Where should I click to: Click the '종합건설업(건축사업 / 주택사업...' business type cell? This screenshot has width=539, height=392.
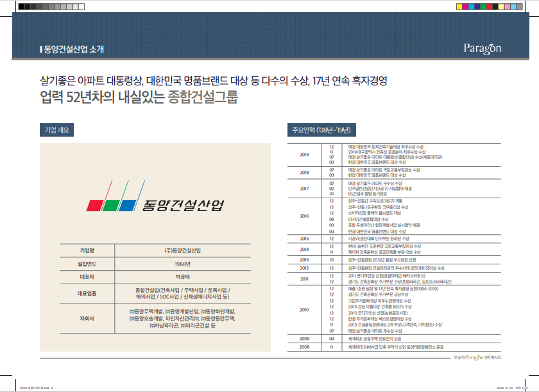click(182, 293)
